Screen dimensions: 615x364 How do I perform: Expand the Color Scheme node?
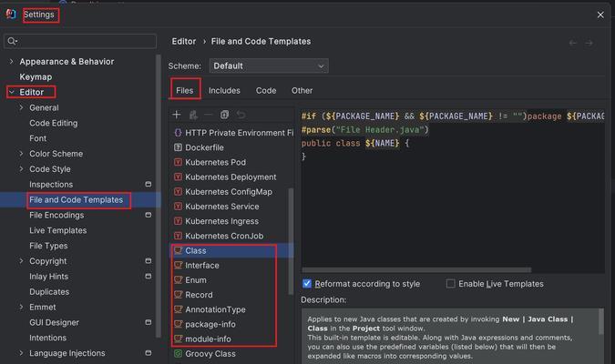(x=21, y=154)
